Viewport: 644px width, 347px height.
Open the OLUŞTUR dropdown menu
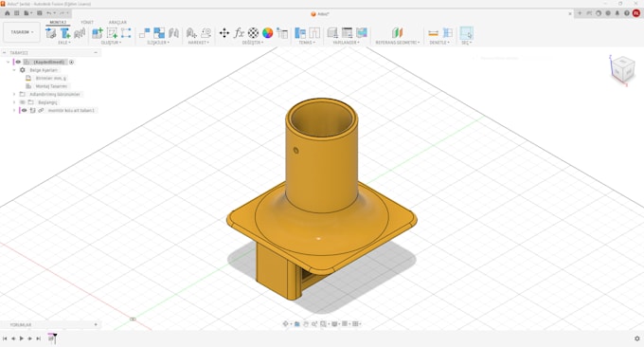coord(112,43)
